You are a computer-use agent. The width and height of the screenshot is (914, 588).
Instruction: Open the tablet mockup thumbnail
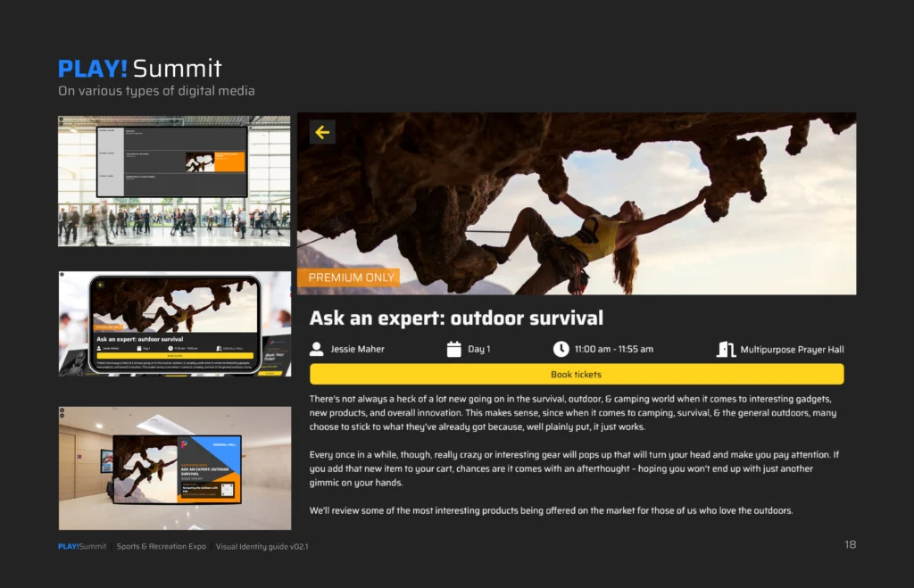(x=175, y=323)
